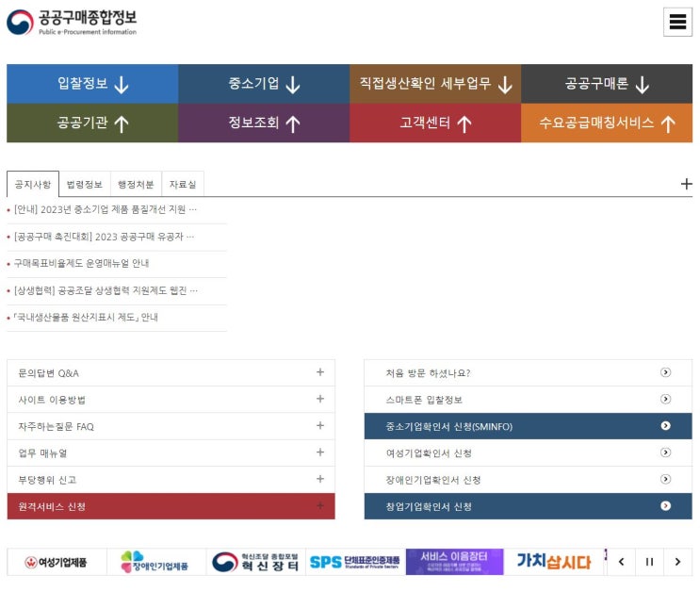Open 처음 방문 하셨나요? text

[428, 373]
